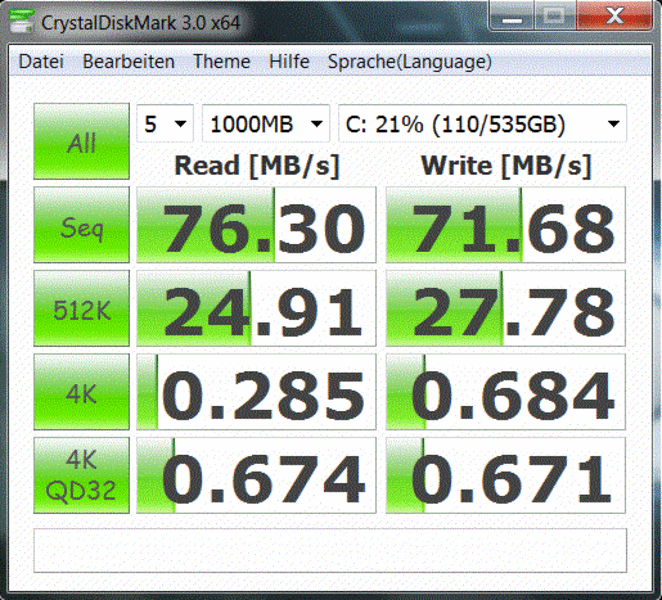Viewport: 662px width, 600px height.
Task: Click the 512K write result 27.78
Action: [506, 309]
